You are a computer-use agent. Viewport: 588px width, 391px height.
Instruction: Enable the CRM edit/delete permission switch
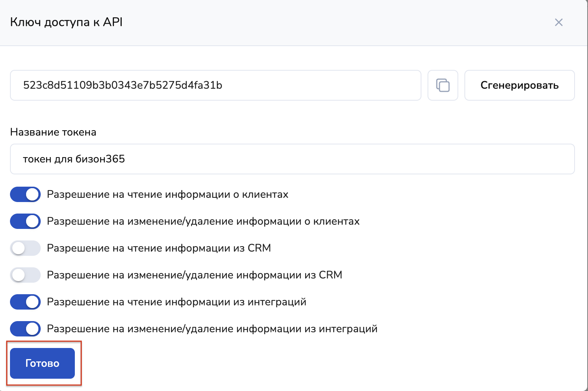25,275
